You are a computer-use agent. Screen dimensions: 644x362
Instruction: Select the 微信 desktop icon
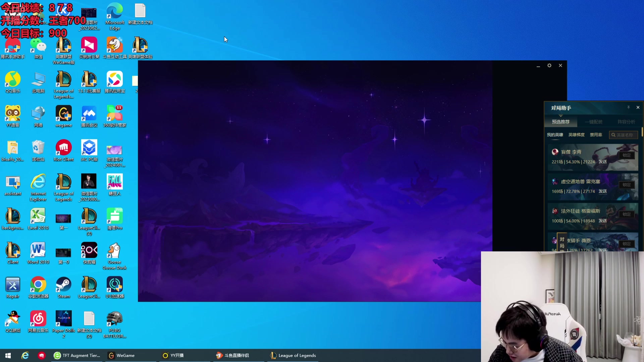pos(38,48)
